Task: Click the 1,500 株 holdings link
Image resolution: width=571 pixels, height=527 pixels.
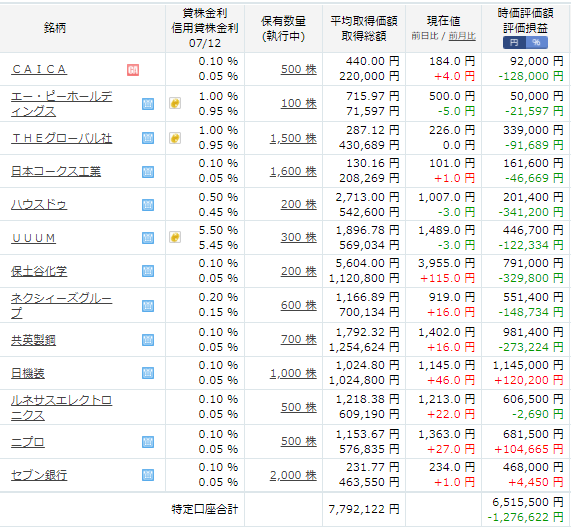Action: 293,138
